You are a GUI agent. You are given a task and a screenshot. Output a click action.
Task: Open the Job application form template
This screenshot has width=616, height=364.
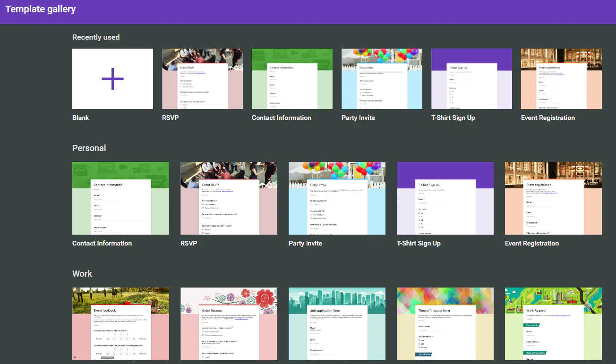[x=337, y=324]
